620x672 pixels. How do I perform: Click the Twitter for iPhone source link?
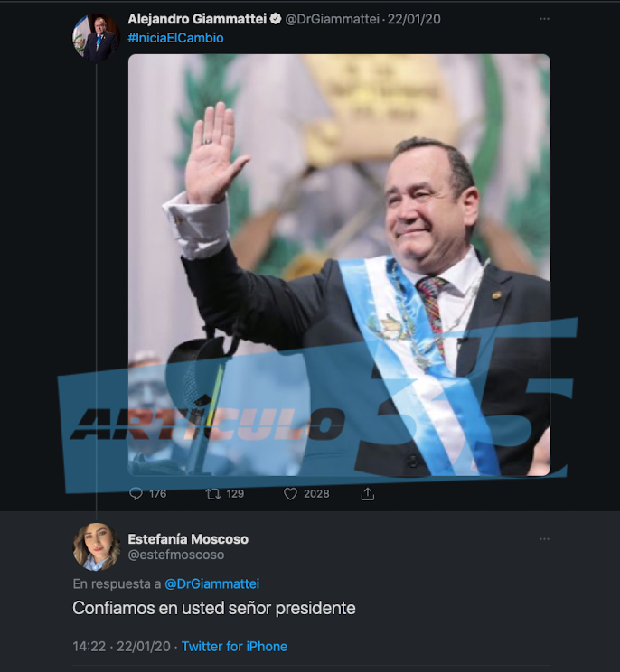(234, 647)
